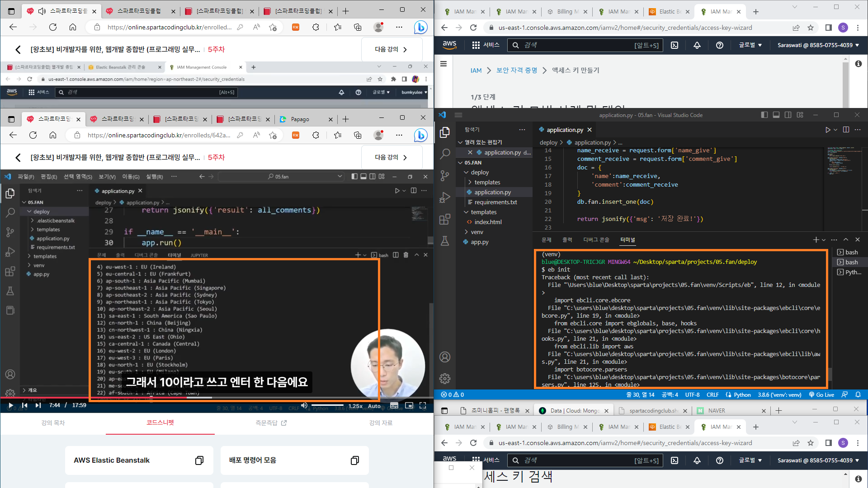This screenshot has width=868, height=488.
Task: Switch to 문제 problems tab in VS Code panel
Action: tap(547, 240)
